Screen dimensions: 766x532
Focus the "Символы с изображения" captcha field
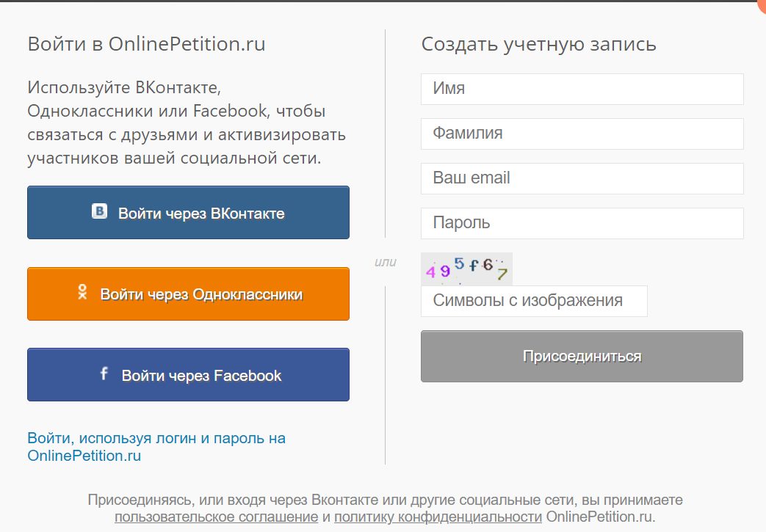point(534,301)
